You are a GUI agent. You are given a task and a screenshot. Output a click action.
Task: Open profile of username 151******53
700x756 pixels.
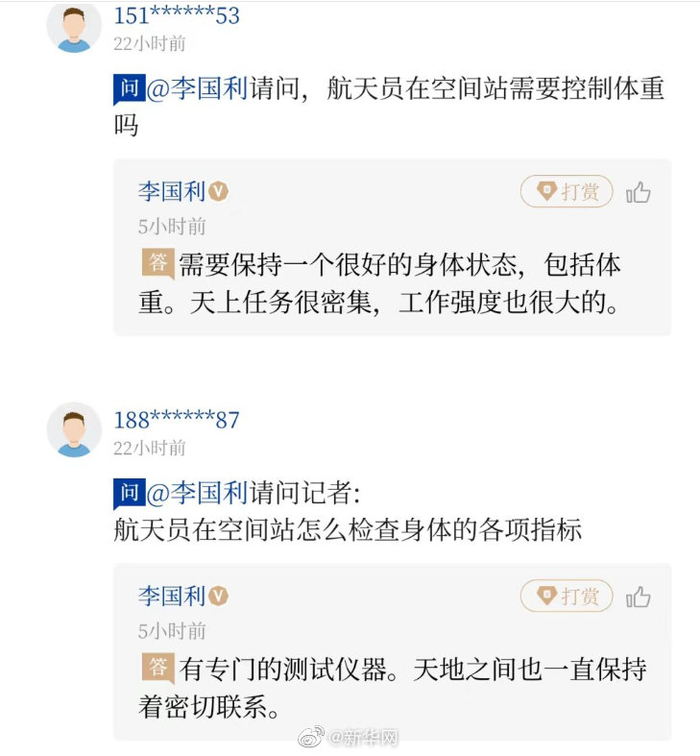177,16
